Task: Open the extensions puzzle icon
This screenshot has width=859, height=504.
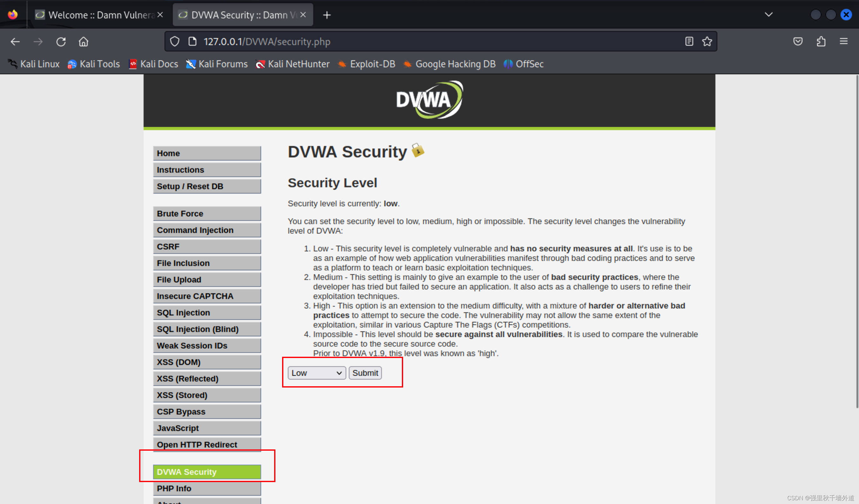Action: point(821,42)
